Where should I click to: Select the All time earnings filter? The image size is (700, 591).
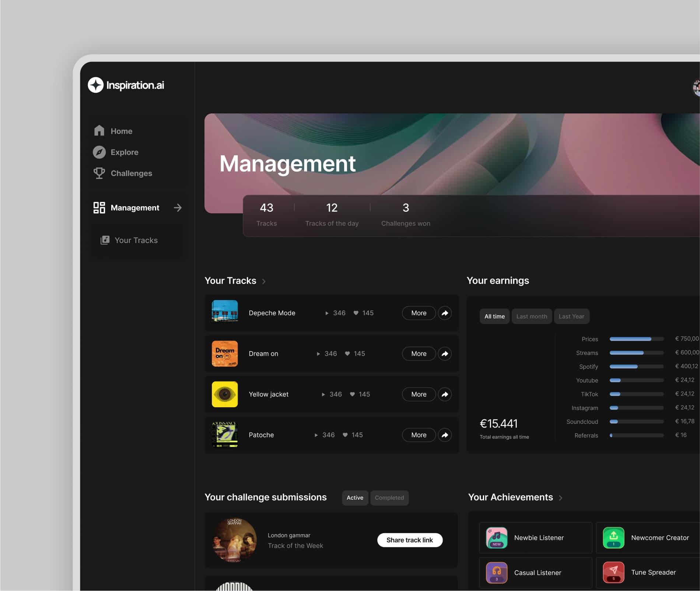coord(494,316)
